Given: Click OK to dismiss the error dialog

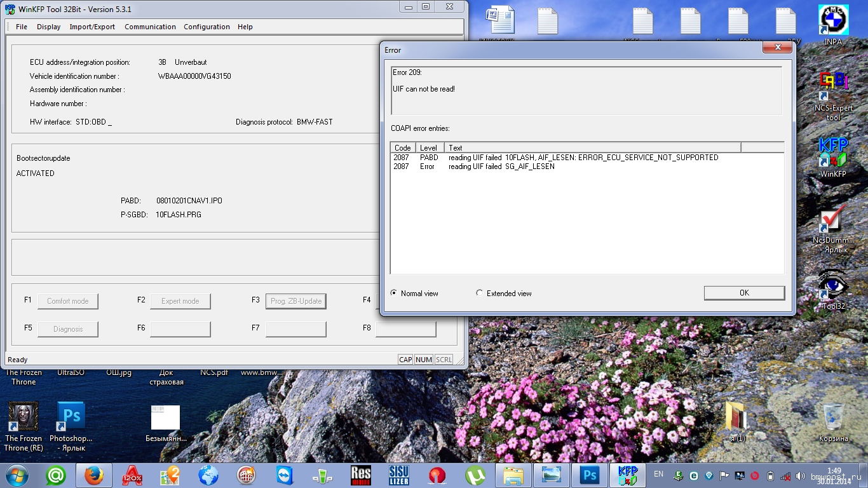Looking at the screenshot, I should pos(744,292).
